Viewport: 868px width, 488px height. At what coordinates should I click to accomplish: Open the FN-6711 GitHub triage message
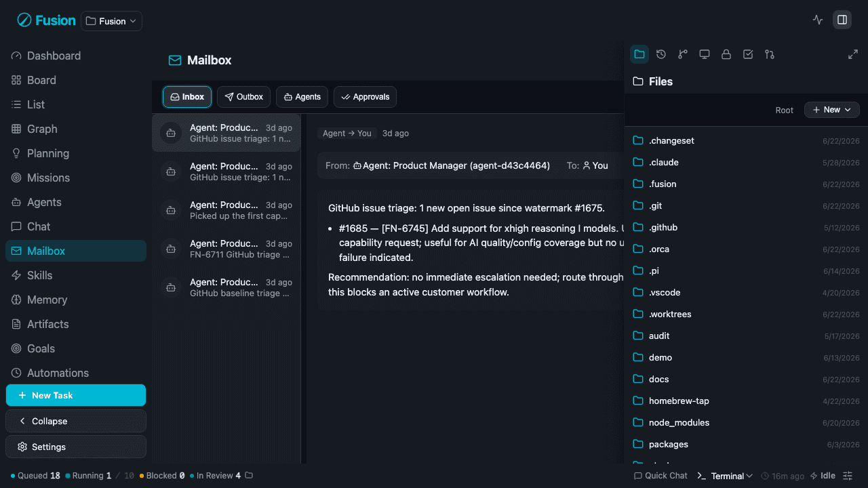226,249
